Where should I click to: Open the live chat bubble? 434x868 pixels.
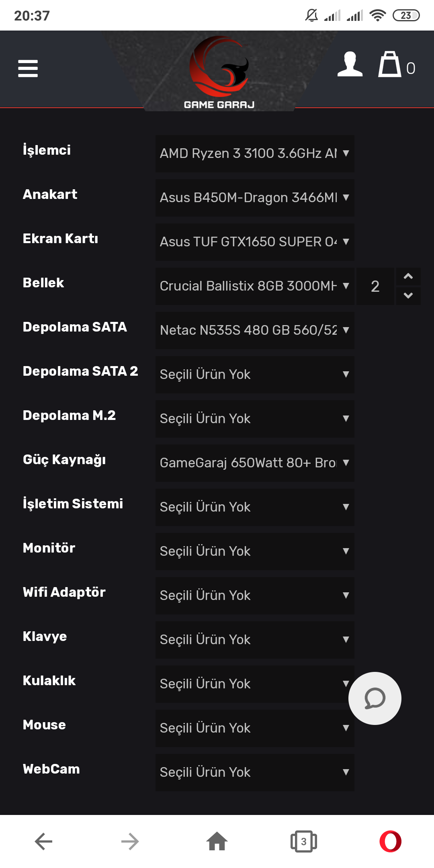pos(375,698)
